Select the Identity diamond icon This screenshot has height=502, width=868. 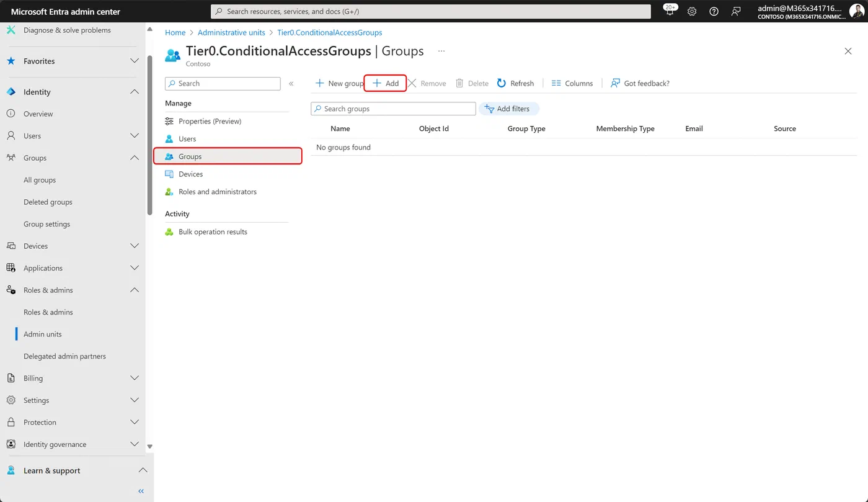[x=11, y=92]
